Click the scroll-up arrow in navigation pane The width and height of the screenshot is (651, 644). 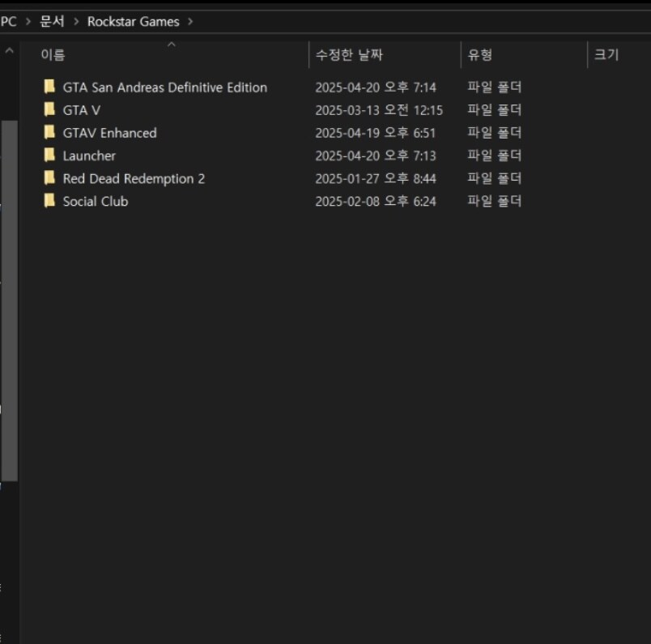click(x=9, y=52)
